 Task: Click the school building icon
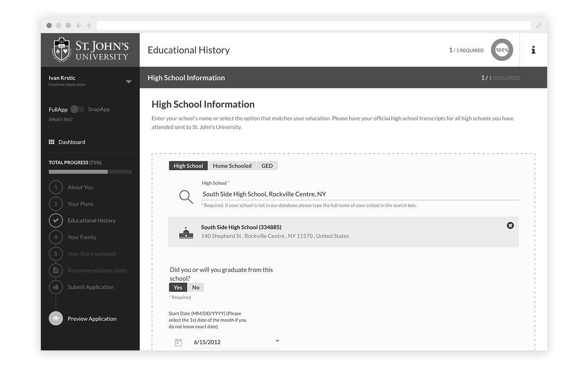(186, 233)
